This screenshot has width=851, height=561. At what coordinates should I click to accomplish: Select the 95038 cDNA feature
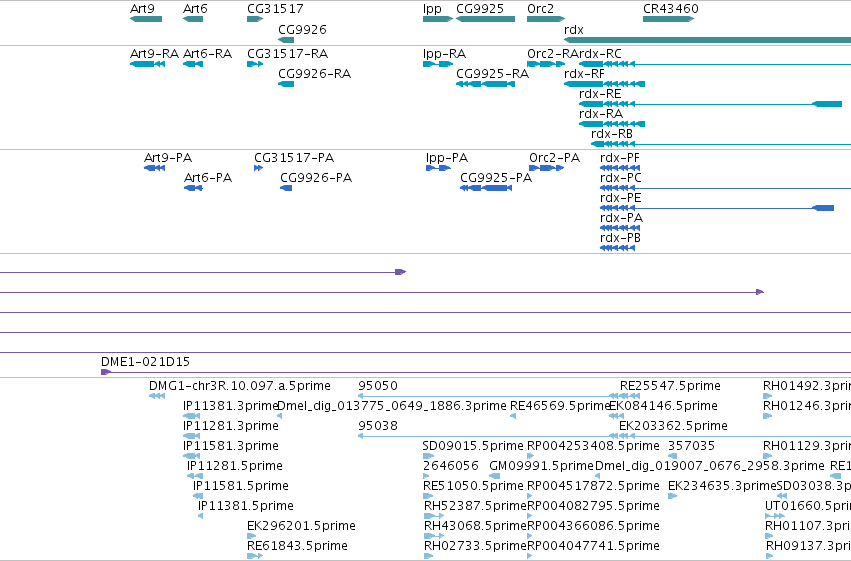604,436
